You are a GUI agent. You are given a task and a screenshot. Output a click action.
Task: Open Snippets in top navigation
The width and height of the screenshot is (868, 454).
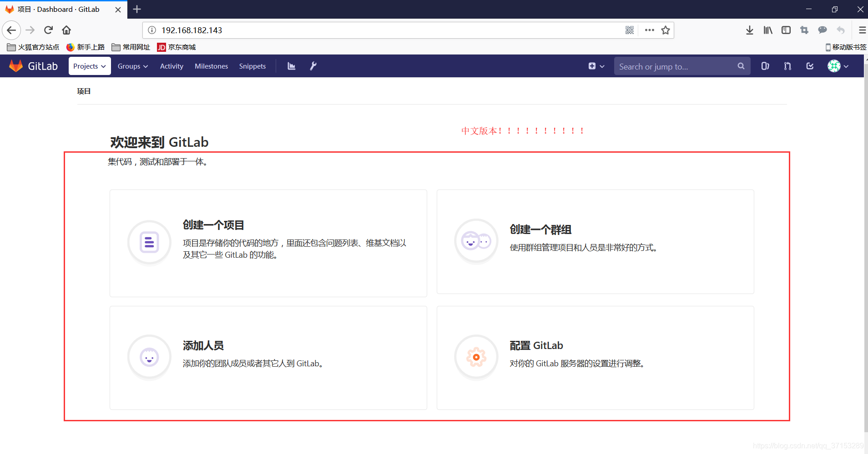click(252, 66)
